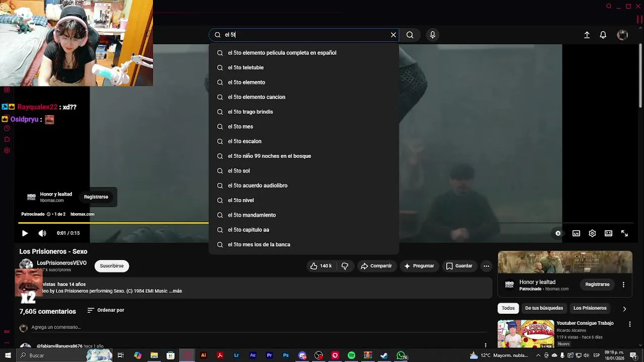The image size is (644, 362).
Task: Open the 'Youtuber Consigue Trabajo' video thumbnail
Action: 526,334
